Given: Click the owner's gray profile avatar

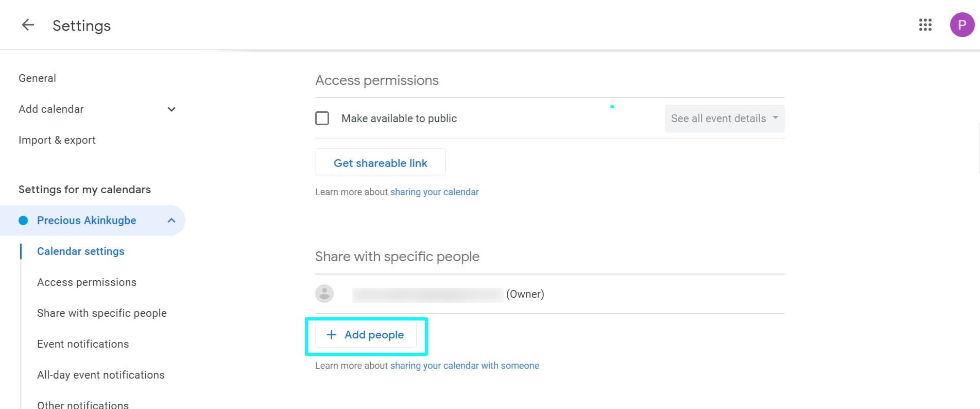Looking at the screenshot, I should point(324,294).
